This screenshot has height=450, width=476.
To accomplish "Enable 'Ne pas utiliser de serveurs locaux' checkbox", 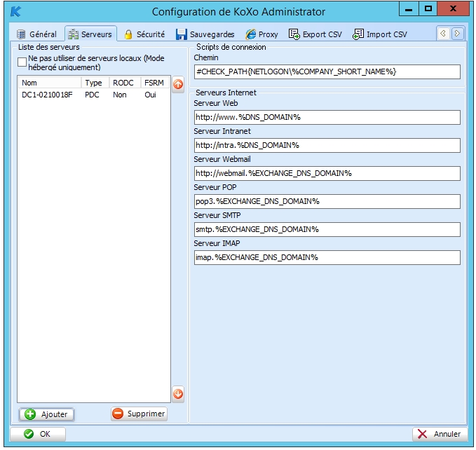I will [22, 62].
